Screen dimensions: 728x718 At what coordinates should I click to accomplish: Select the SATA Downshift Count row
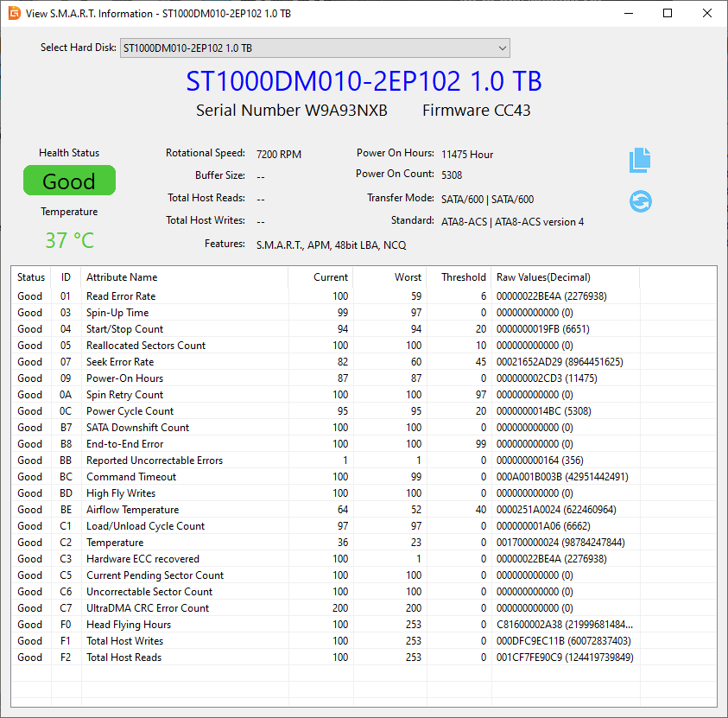click(x=364, y=428)
